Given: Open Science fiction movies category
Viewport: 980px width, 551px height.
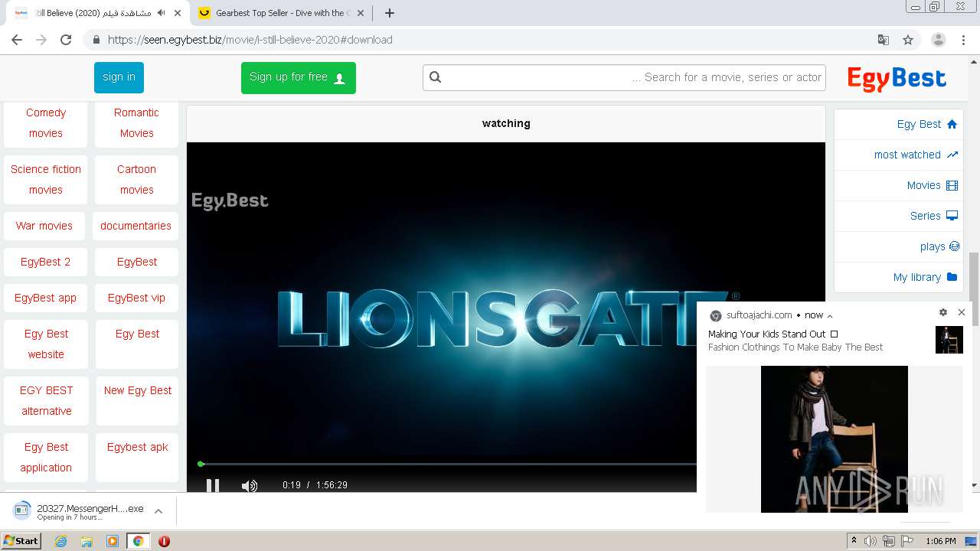Looking at the screenshot, I should click(x=46, y=179).
